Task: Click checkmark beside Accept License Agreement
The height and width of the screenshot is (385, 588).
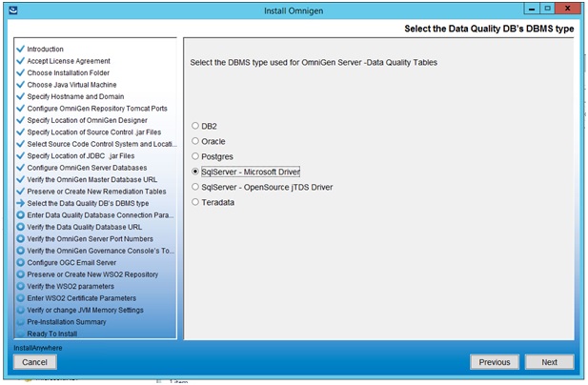Action: click(x=20, y=61)
